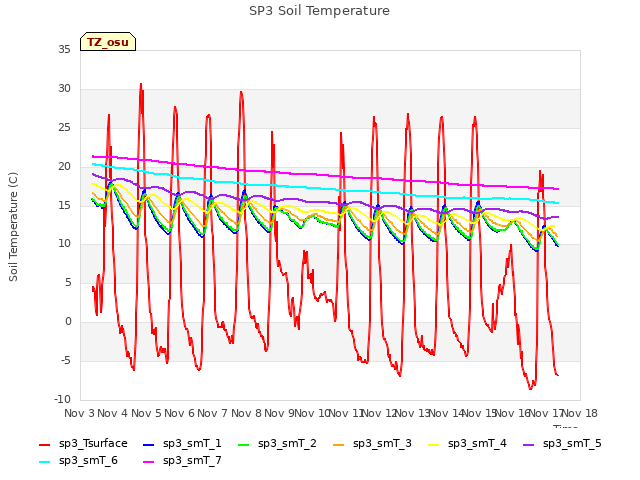Click the yellow sp3_smT_4 legend swatch
This screenshot has height=480, width=640.
(434, 445)
